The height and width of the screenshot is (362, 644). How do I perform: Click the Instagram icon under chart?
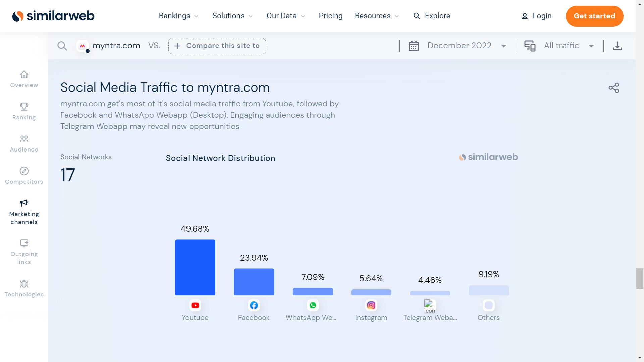click(371, 305)
